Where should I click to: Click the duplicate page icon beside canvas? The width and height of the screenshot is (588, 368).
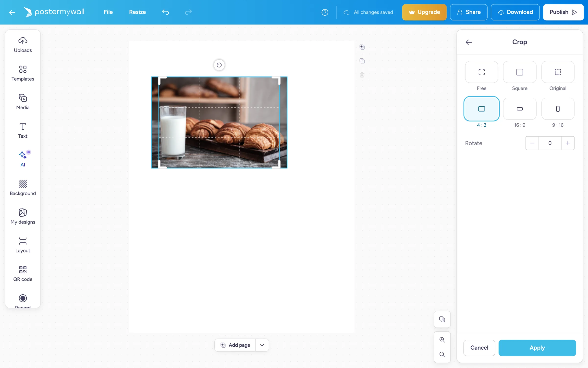point(362,61)
